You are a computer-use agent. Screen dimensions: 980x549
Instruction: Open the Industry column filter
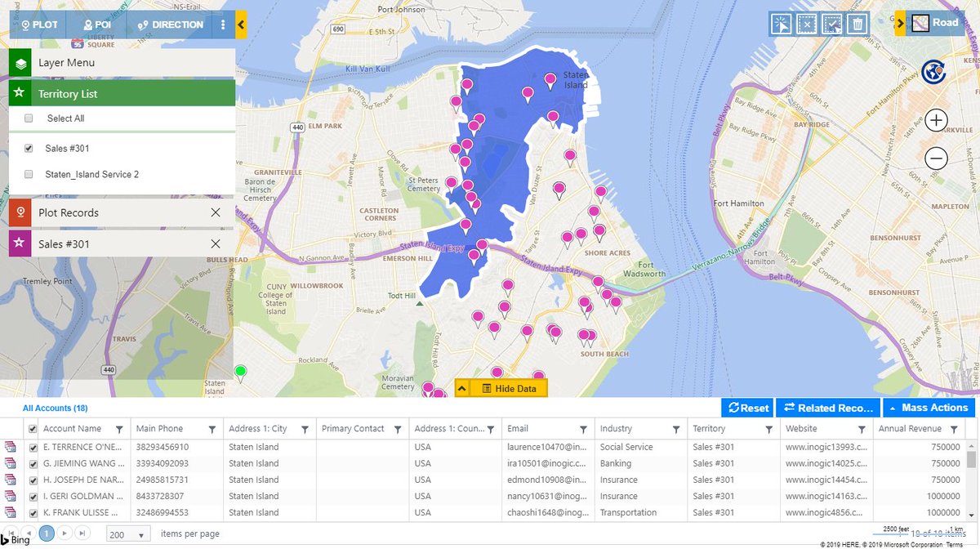[x=676, y=429]
